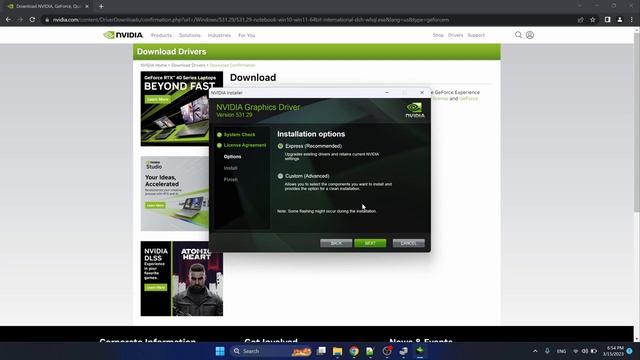The image size is (640, 360).
Task: Open the For You menu on NVIDIA site
Action: (247, 36)
